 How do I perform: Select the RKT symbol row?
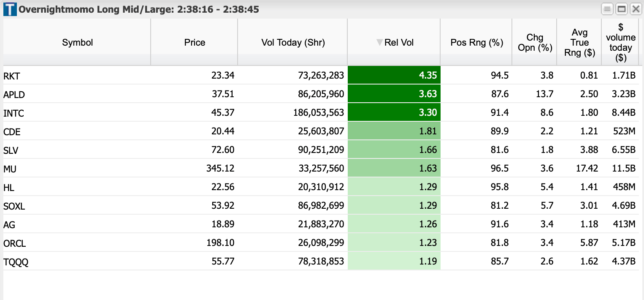pos(12,76)
